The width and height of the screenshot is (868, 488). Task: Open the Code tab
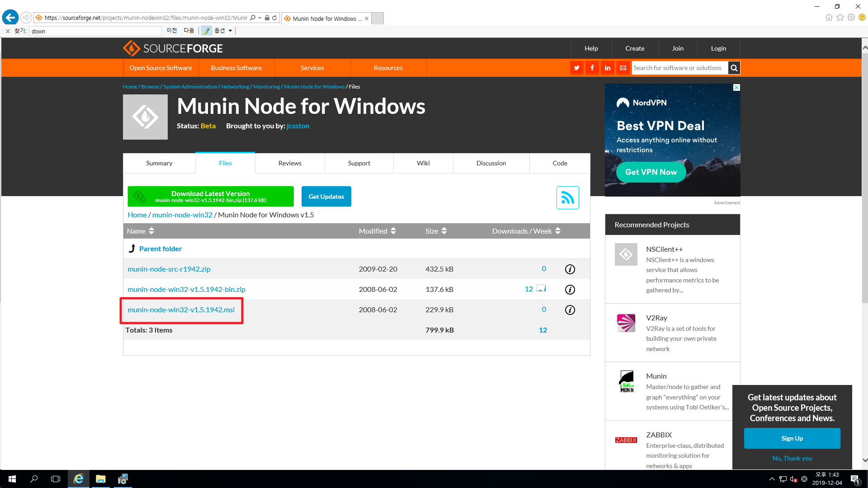(x=560, y=163)
